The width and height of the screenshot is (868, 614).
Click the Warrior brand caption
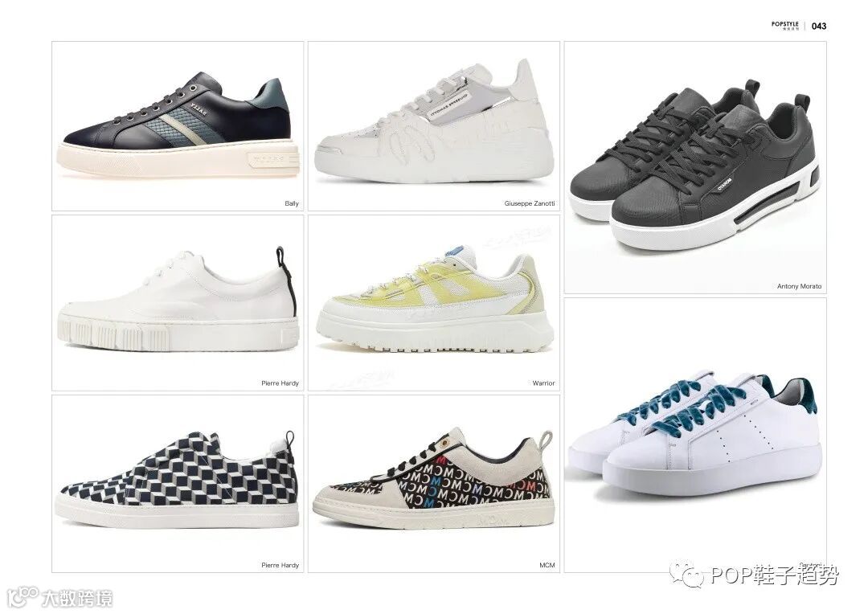(x=543, y=383)
